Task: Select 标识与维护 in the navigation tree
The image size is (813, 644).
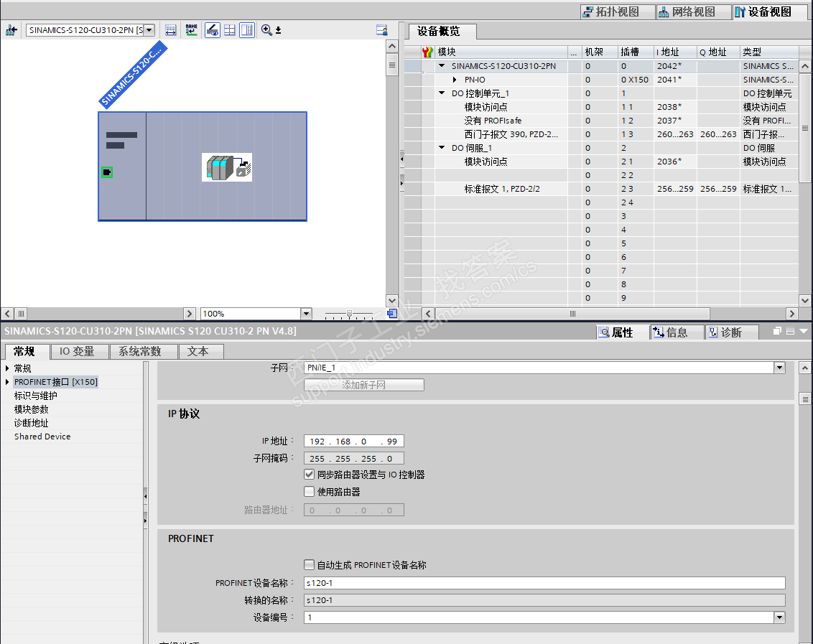Action: [36, 396]
